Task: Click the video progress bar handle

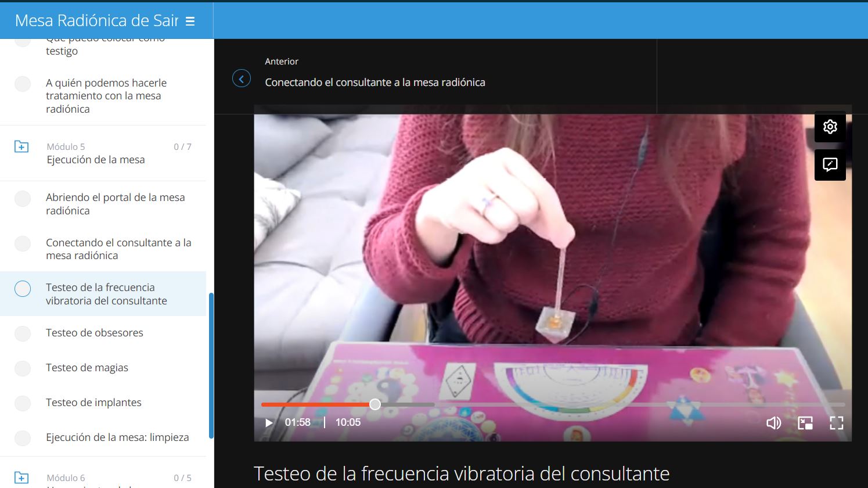Action: pos(375,404)
